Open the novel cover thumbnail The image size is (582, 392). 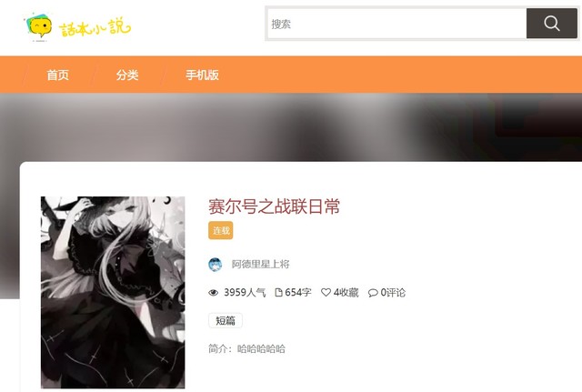(x=113, y=292)
